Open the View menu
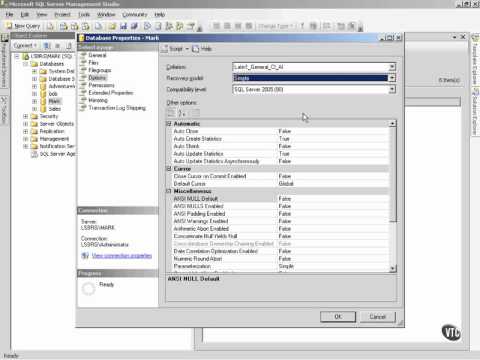Image resolution: width=480 pixels, height=360 pixels. (x=42, y=15)
